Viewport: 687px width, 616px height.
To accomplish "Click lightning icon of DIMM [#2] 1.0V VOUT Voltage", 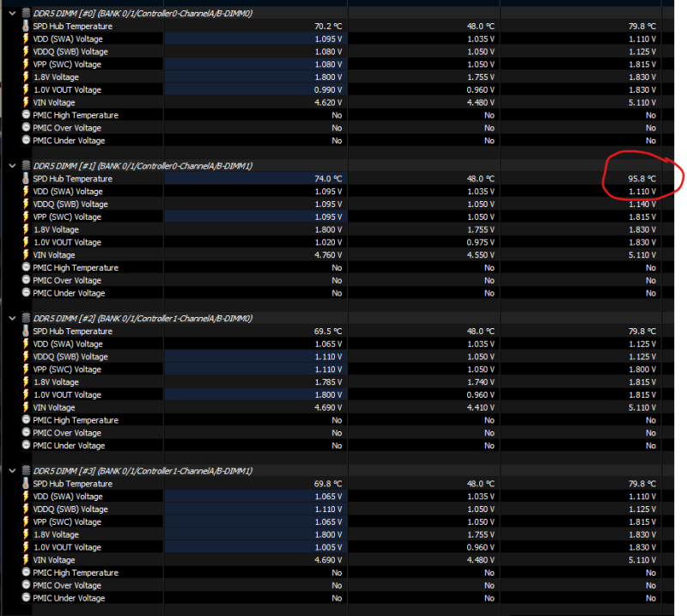I will coord(26,394).
